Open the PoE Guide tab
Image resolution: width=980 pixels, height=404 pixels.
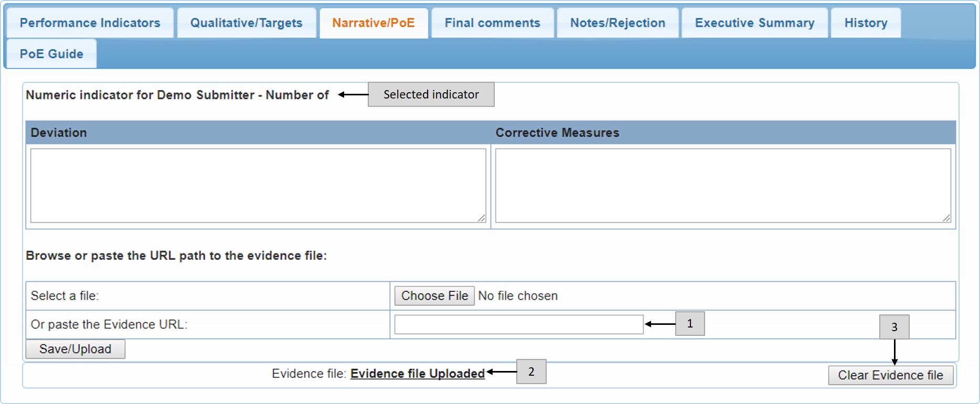(51, 54)
